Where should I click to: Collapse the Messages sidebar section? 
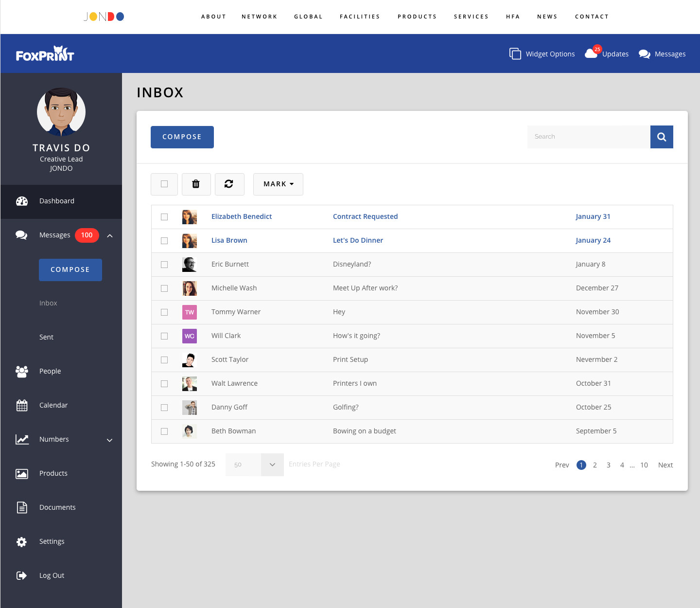click(110, 236)
